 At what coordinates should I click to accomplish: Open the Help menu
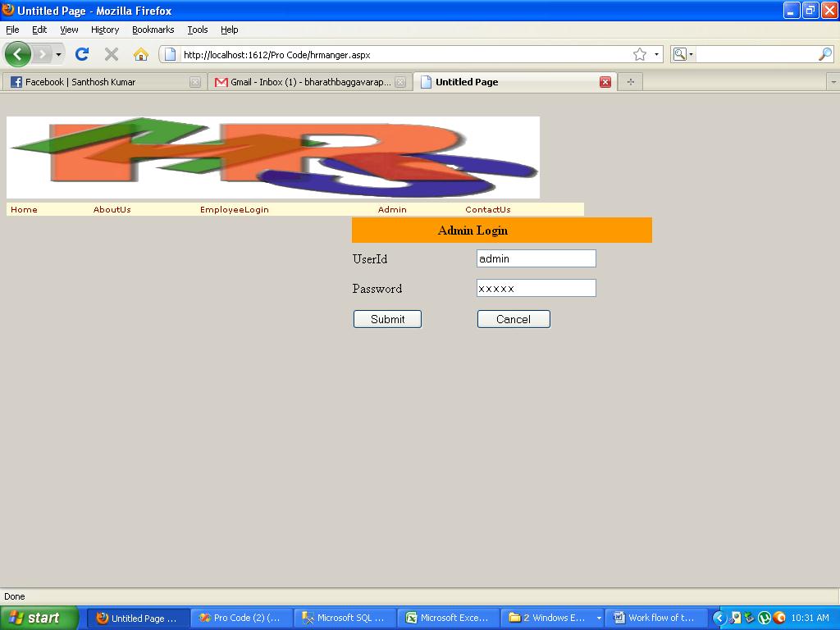(230, 30)
